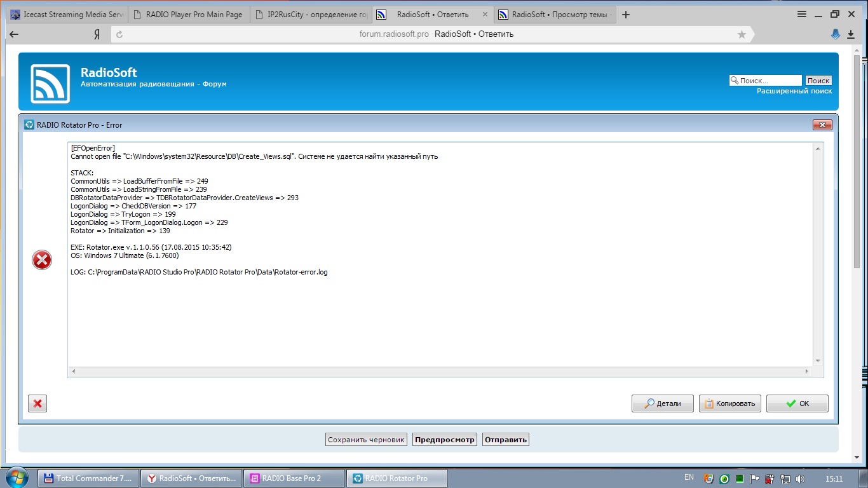Click the EN language indicator

[x=689, y=477]
